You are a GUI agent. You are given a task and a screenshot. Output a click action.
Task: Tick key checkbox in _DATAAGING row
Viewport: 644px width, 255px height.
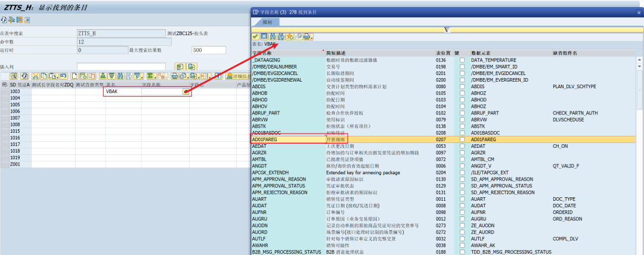point(462,60)
